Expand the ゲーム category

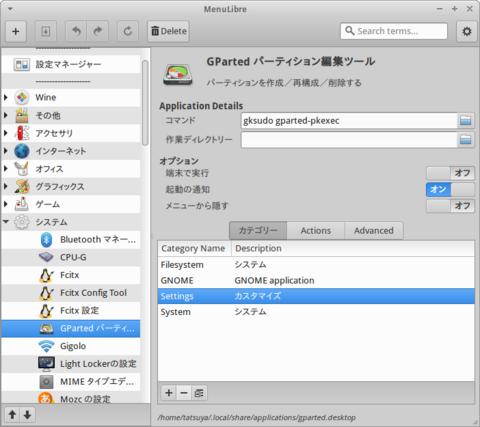click(x=6, y=204)
